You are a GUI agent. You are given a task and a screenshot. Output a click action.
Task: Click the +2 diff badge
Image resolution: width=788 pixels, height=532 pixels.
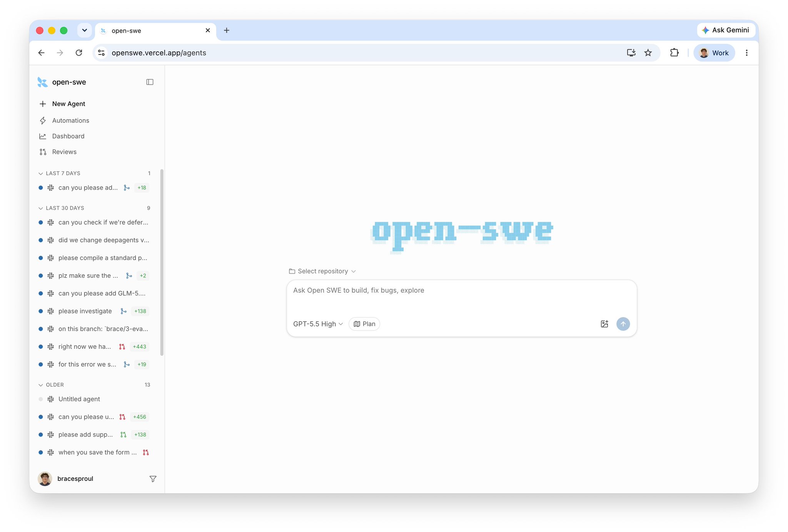[x=143, y=276]
